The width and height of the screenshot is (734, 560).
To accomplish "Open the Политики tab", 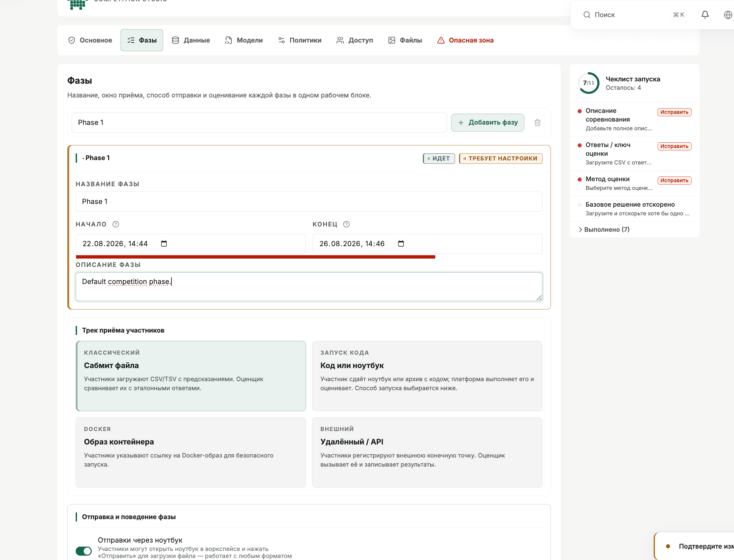I will coord(300,40).
